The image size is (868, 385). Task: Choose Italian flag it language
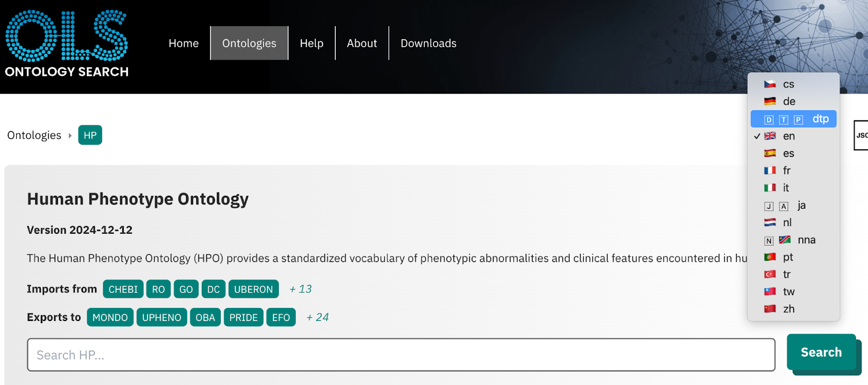793,188
